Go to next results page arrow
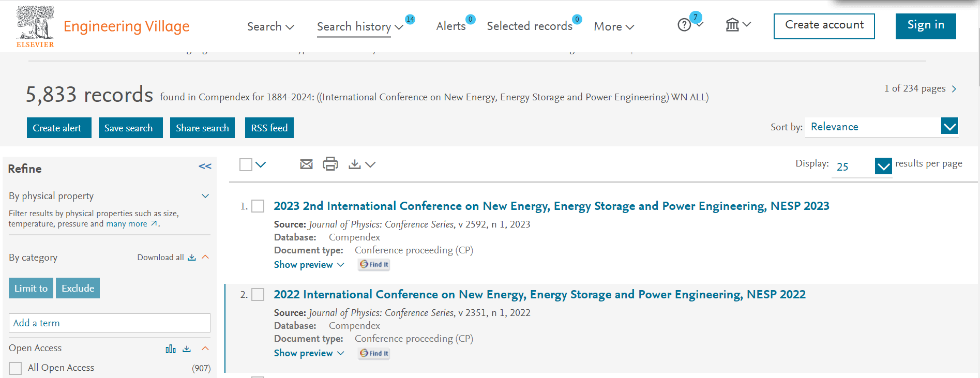Viewport: 980px width, 378px height. tap(954, 89)
